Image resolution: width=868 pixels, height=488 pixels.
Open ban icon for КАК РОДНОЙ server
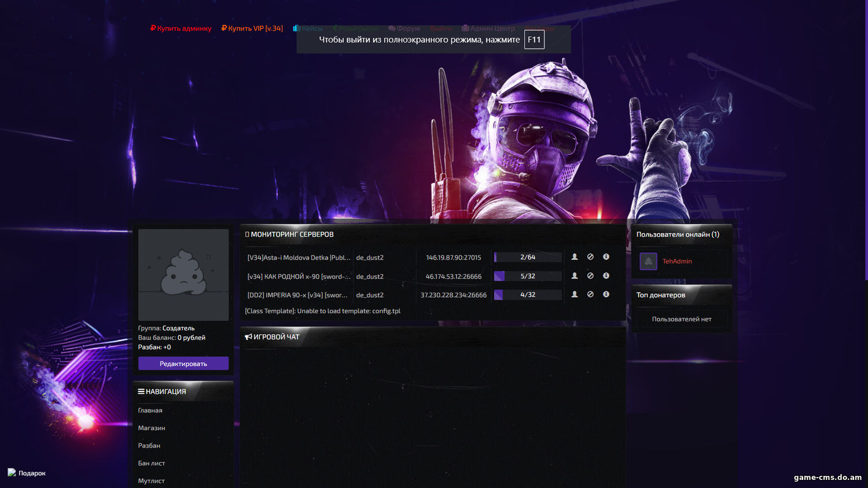point(590,276)
